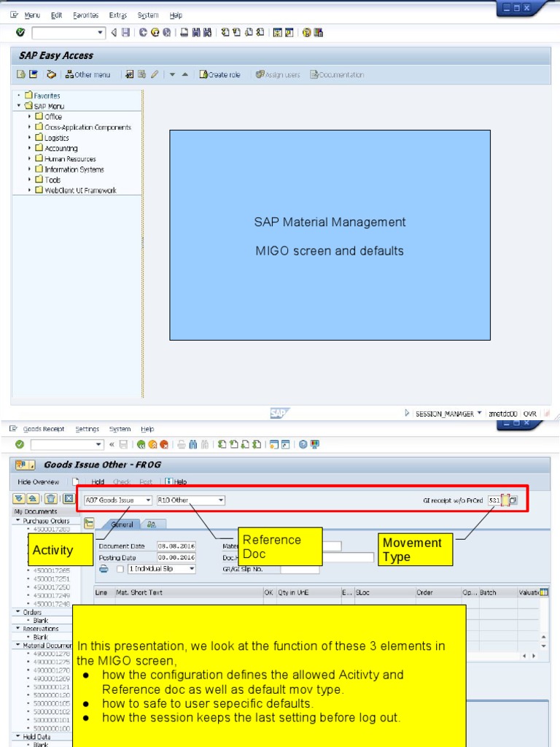
Task: Click the Find binoculars icon in Easy Access toolbar
Action: tap(195, 32)
